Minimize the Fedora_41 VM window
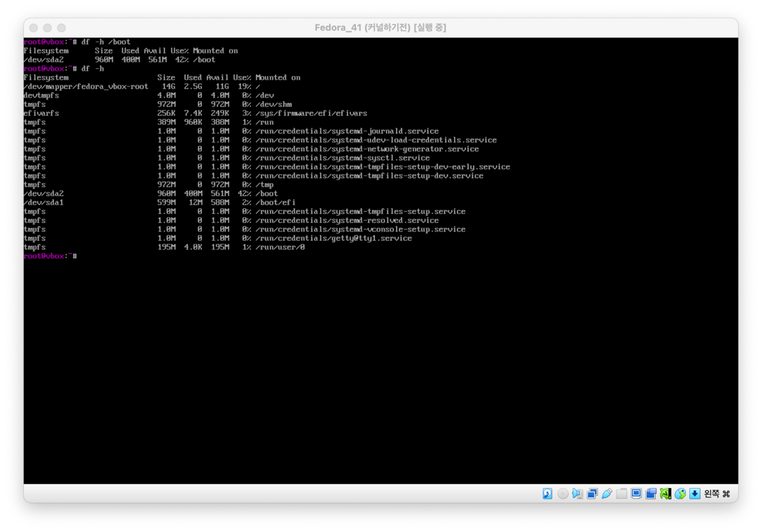762x532 pixels. click(48, 28)
